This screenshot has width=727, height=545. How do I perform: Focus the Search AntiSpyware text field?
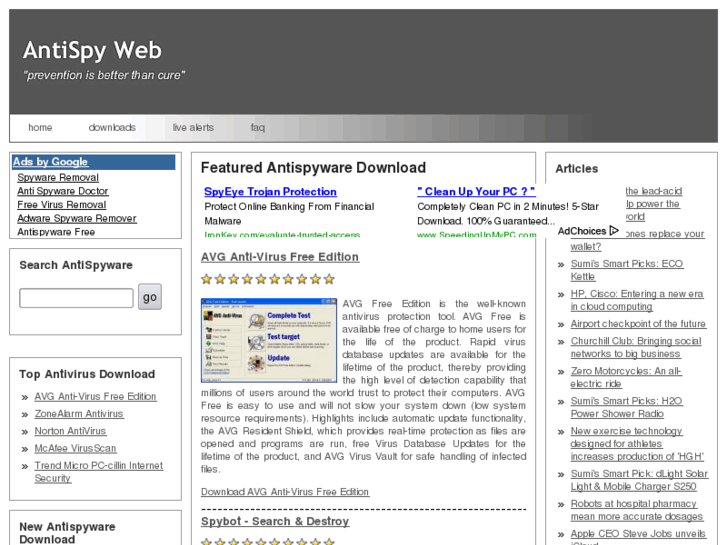(x=76, y=298)
